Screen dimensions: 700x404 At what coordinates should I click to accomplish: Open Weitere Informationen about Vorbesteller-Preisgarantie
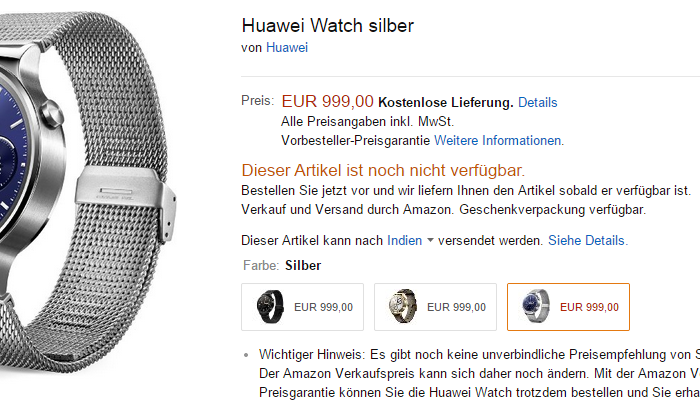pyautogui.click(x=499, y=141)
